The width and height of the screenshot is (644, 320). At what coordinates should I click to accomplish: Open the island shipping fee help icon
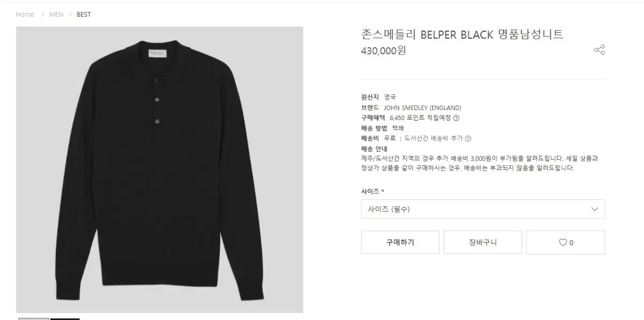click(x=468, y=138)
